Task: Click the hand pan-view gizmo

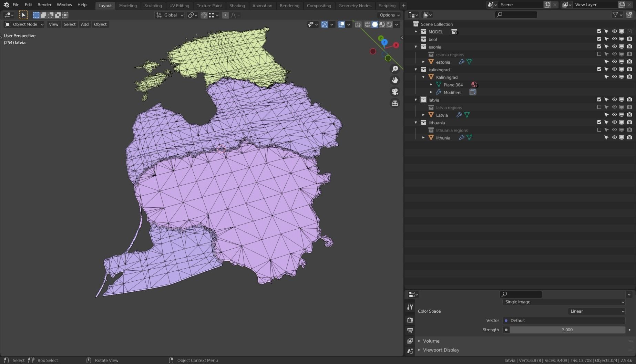Action: click(x=395, y=80)
